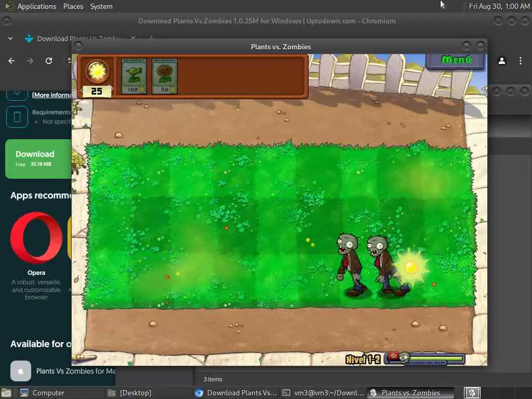
Task: Click the Chromium forward arrow
Action: click(x=30, y=61)
